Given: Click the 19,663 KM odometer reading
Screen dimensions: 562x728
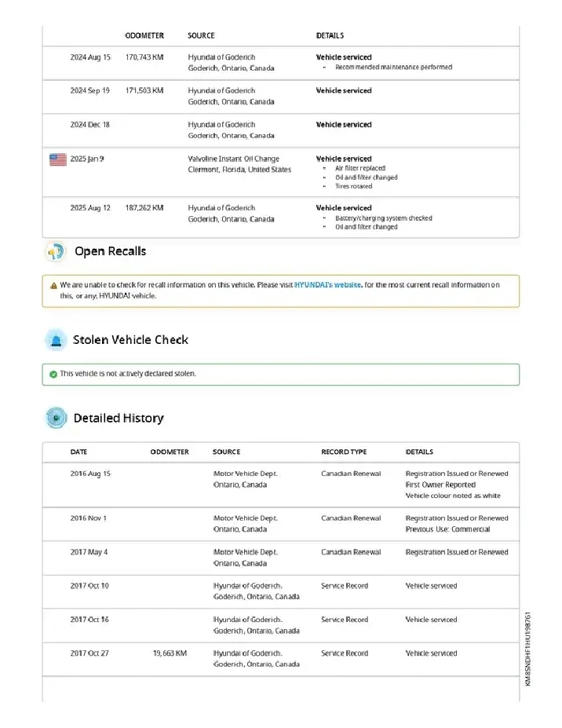Looking at the screenshot, I should [x=170, y=653].
